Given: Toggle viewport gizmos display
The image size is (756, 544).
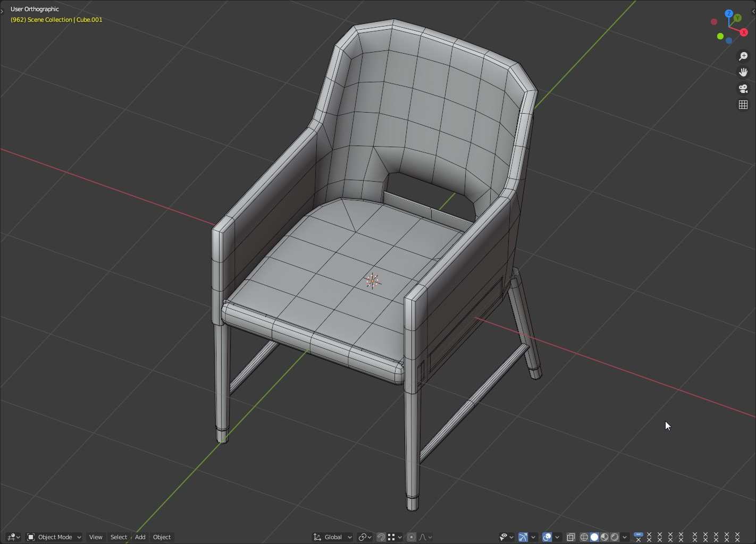Looking at the screenshot, I should tap(523, 537).
